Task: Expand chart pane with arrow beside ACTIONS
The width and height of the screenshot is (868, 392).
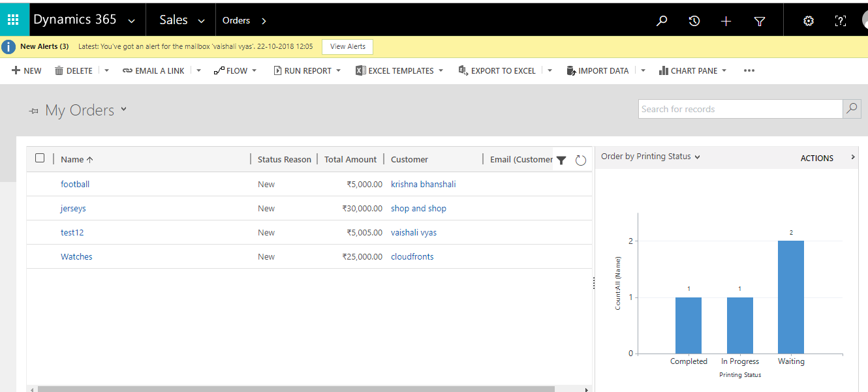Action: coord(853,157)
